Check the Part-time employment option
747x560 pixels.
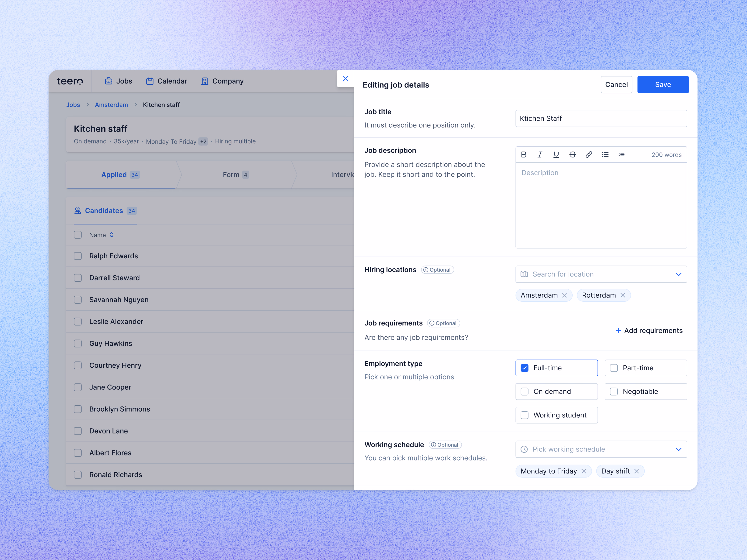coord(614,368)
